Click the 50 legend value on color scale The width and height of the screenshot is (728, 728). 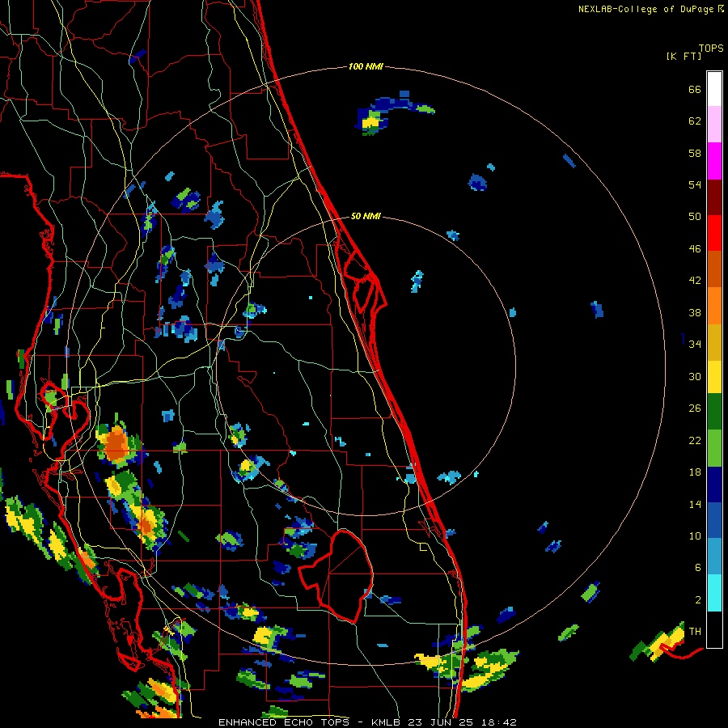695,217
